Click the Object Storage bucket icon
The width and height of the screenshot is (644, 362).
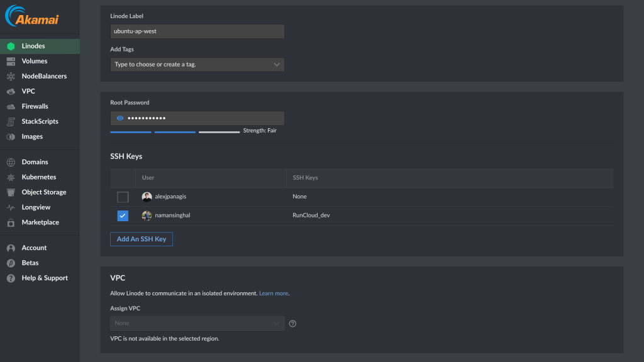[11, 192]
